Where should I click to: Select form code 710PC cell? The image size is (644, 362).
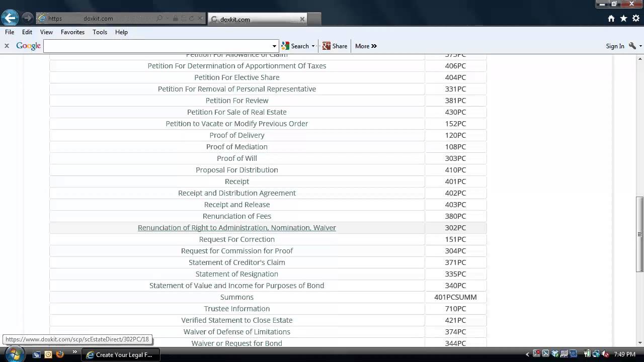[x=455, y=309]
